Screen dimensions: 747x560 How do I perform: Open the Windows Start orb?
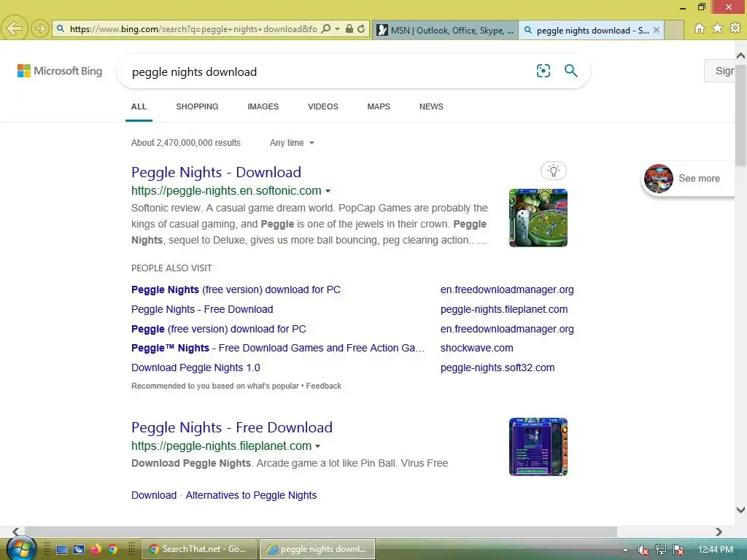20,548
